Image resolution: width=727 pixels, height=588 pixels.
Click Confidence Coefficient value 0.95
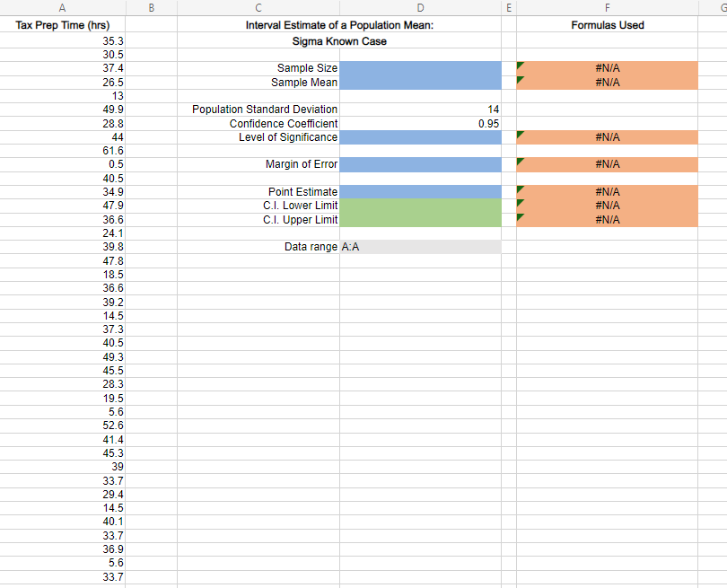coord(421,124)
